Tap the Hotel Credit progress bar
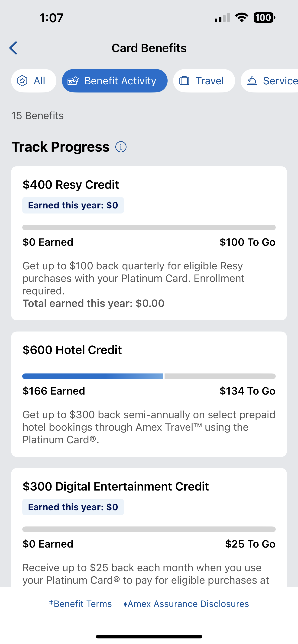The width and height of the screenshot is (298, 644). click(x=149, y=376)
